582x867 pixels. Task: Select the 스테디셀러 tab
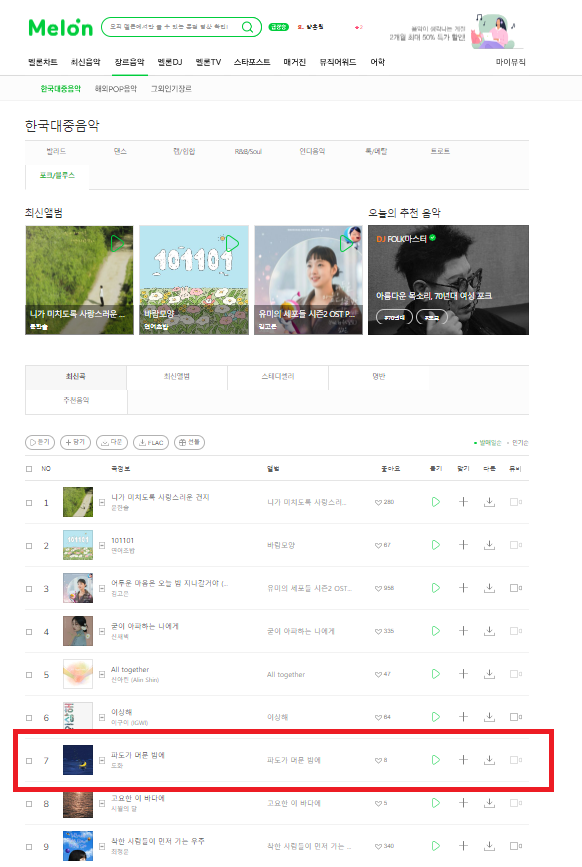pos(277,377)
